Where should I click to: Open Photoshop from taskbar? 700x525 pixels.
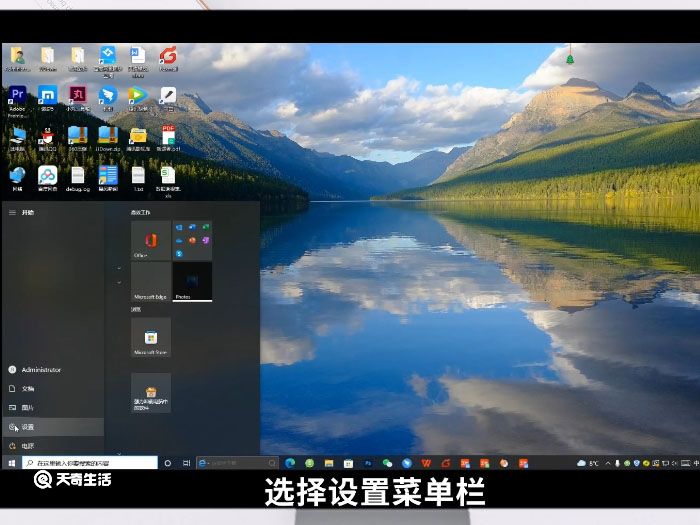368,463
